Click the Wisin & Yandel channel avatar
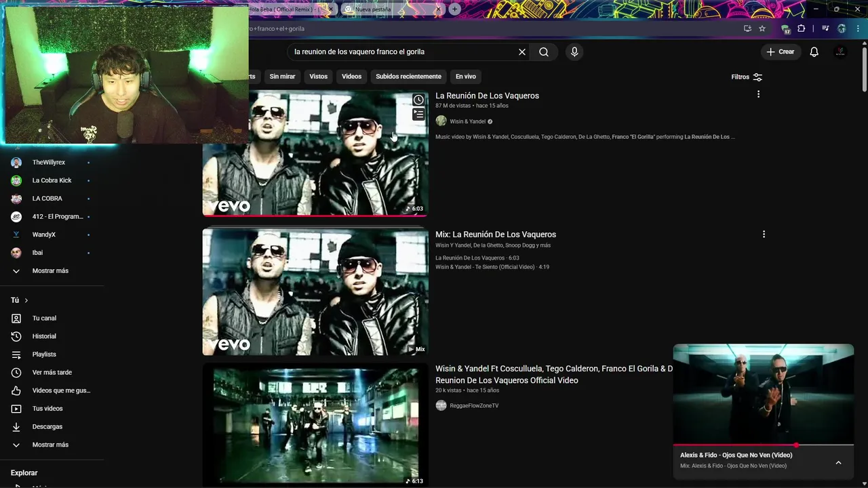 441,121
